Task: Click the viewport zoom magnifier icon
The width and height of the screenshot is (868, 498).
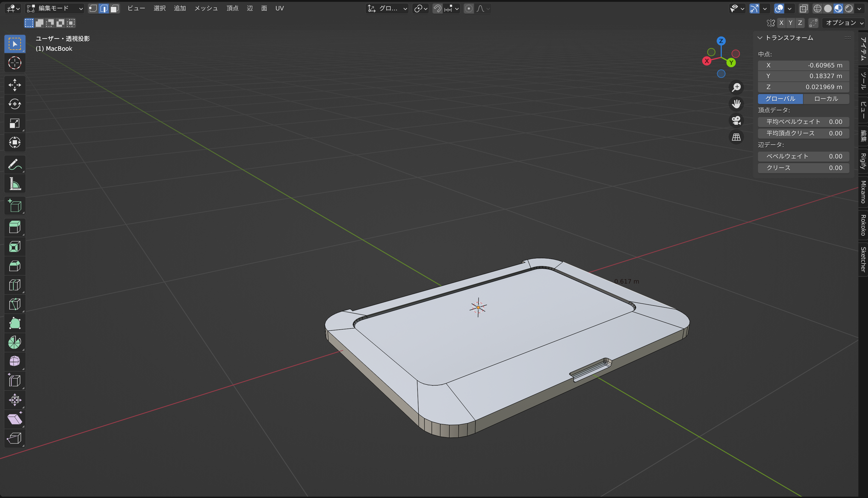Action: [x=736, y=87]
